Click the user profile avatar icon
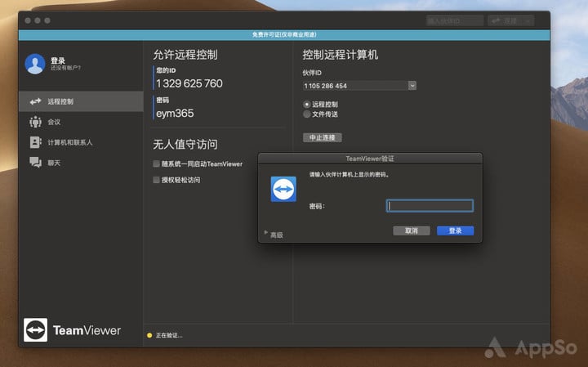The image size is (588, 367). point(35,64)
